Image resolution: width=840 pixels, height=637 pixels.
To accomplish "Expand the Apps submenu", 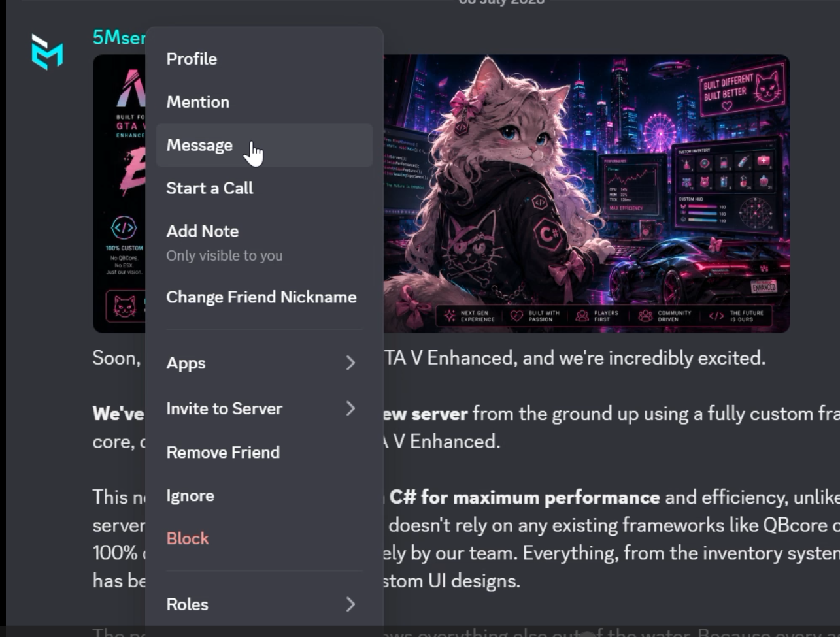I will pyautogui.click(x=264, y=363).
